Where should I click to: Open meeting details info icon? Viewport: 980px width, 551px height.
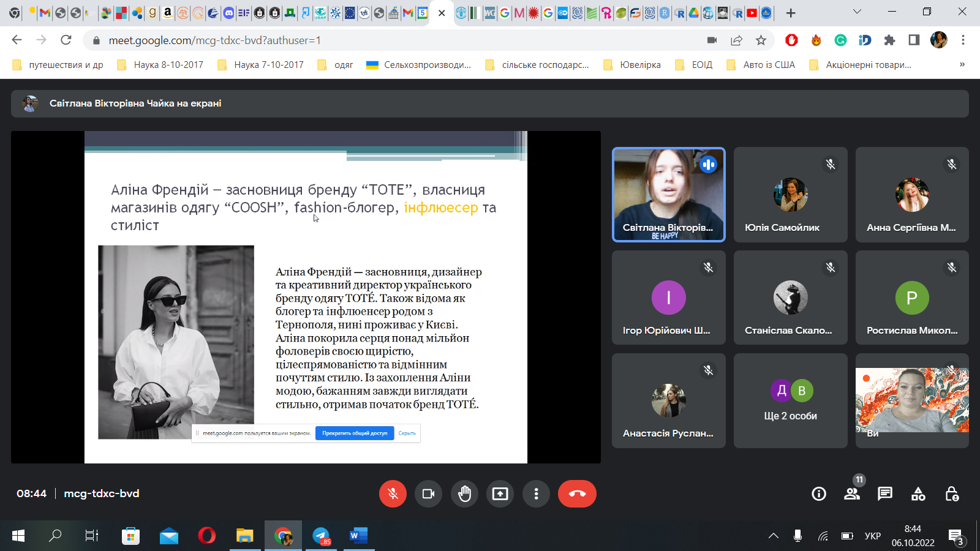coord(819,493)
